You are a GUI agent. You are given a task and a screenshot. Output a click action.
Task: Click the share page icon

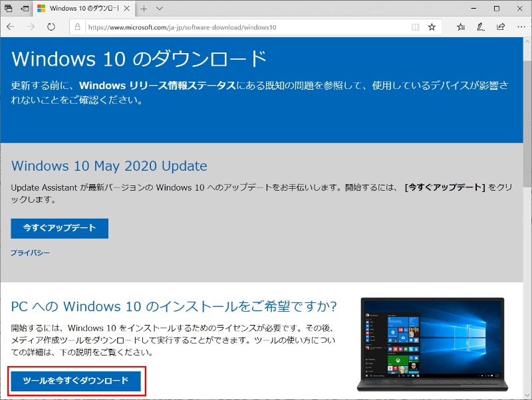[500, 27]
